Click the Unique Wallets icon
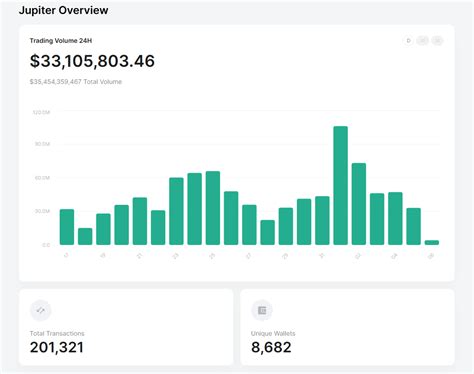 point(262,310)
